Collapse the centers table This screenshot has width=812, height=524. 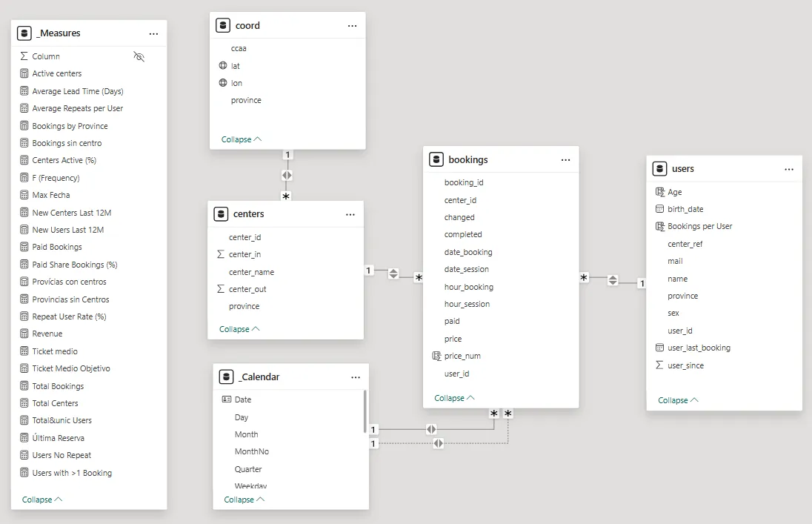point(239,329)
